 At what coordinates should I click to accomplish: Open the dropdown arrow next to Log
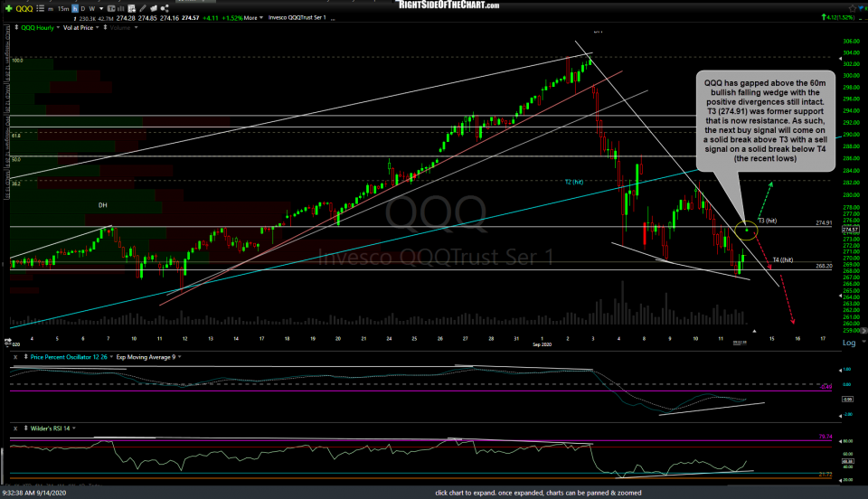click(x=863, y=343)
